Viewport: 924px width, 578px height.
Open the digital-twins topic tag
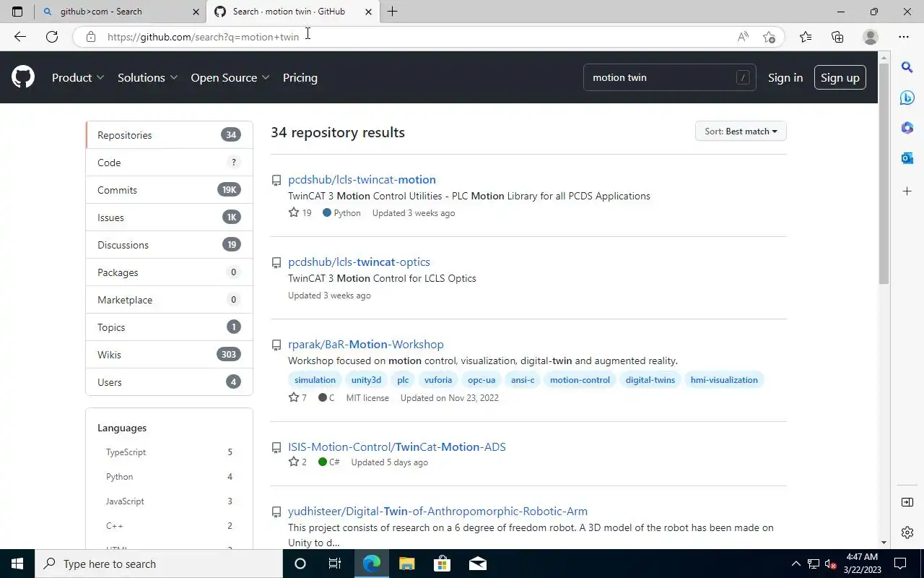pyautogui.click(x=650, y=380)
